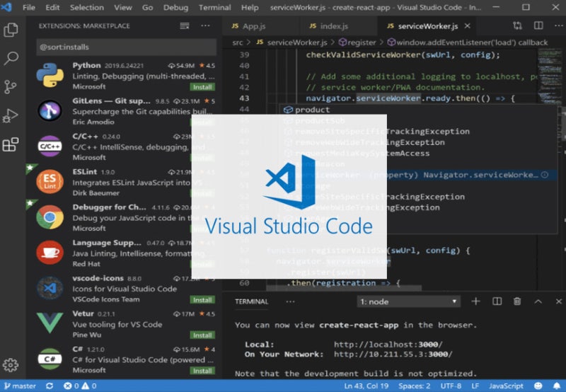Open the Explorer view in activity bar
566x392 pixels.
11,30
